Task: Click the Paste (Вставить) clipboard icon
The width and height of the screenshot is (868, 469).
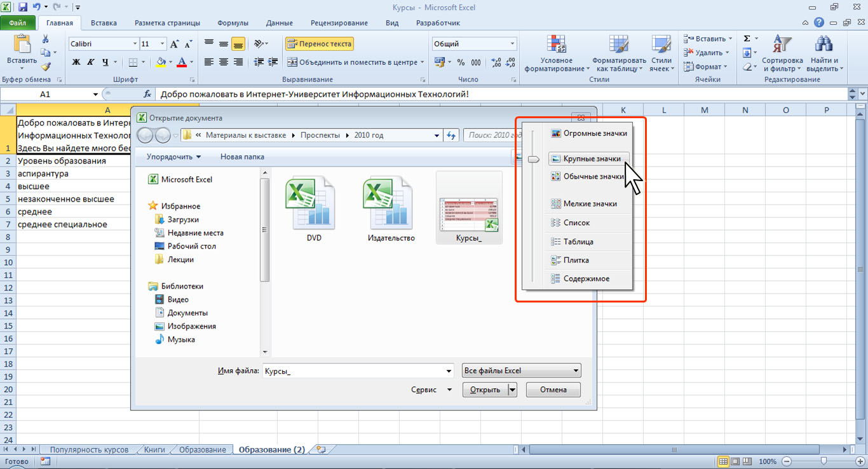Action: 22,44
